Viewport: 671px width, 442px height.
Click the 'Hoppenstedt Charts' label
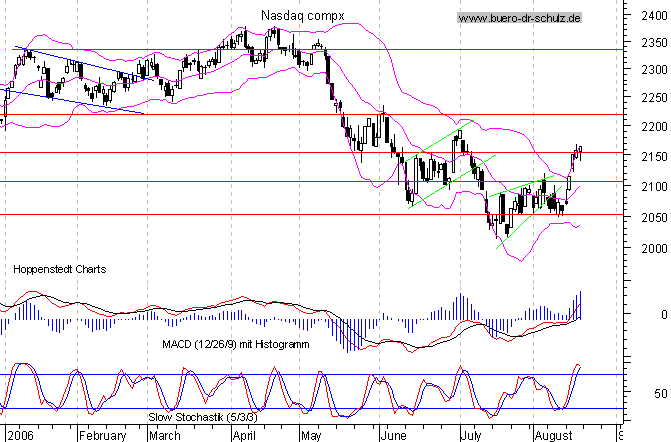(59, 269)
